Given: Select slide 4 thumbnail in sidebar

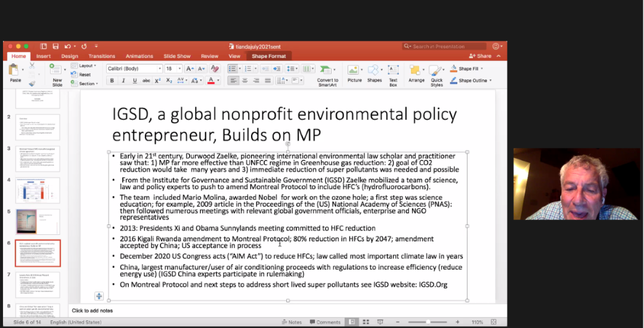Looking at the screenshot, I should pos(38,190).
